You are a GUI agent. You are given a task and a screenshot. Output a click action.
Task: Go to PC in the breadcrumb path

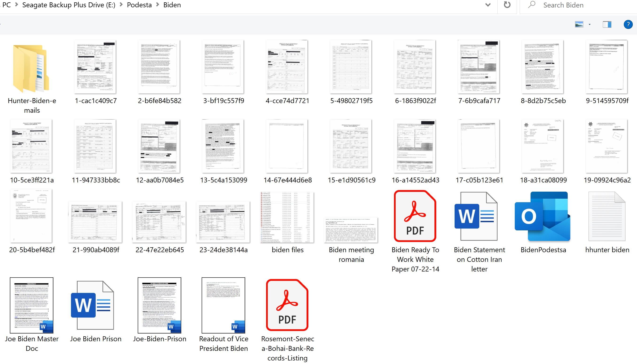tap(7, 5)
